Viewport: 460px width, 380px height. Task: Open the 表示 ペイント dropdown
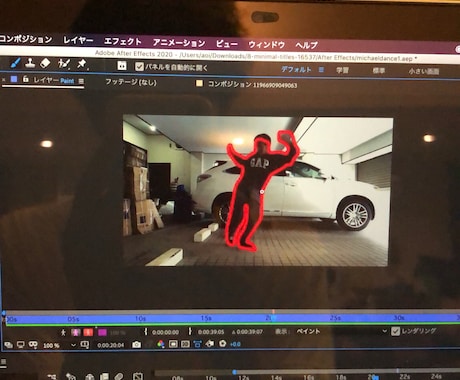point(341,331)
